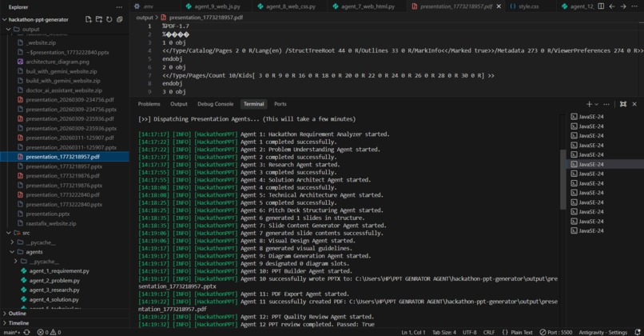
Task: Open agent_3_research.py file
Action: point(54,290)
